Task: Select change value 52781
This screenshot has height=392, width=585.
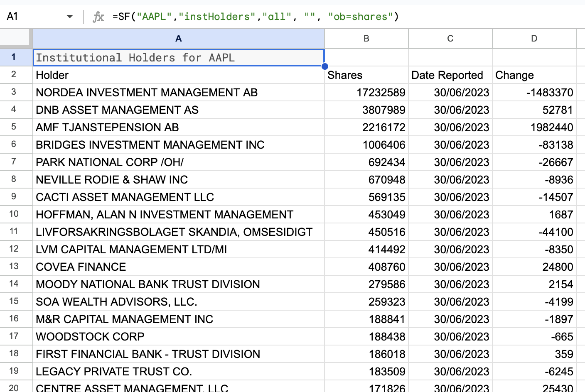Action: point(534,110)
